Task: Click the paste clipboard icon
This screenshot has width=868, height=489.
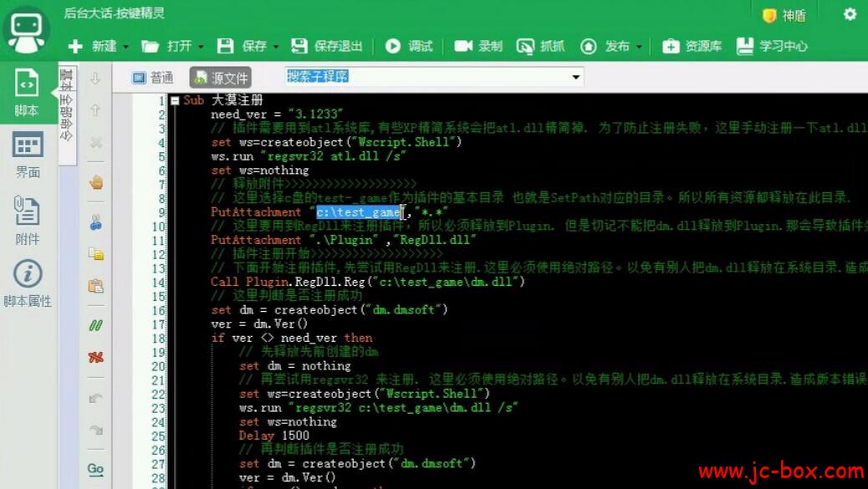Action: coord(96,286)
